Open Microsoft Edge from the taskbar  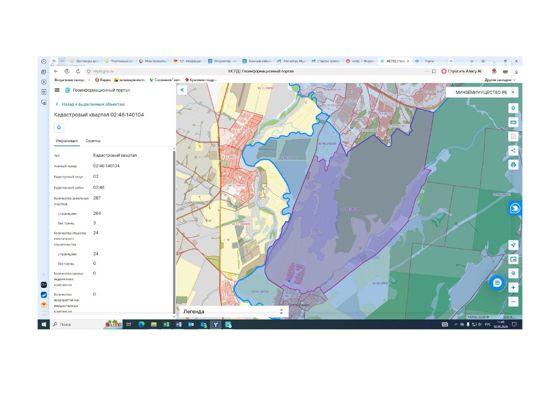pyautogui.click(x=141, y=324)
